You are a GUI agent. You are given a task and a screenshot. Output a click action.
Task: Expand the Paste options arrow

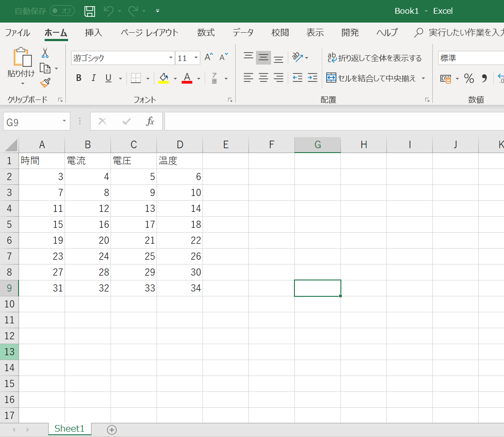[x=23, y=84]
